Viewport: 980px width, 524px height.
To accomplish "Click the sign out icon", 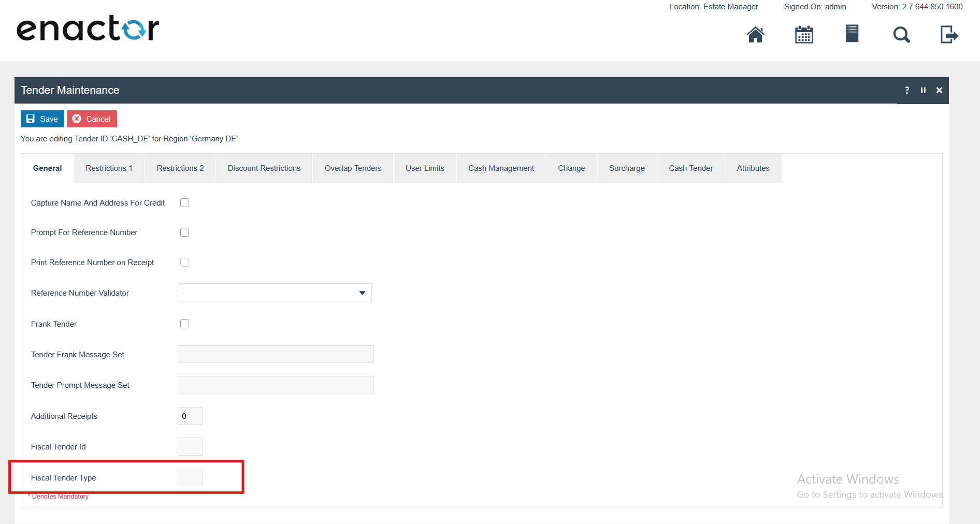I will 949,35.
